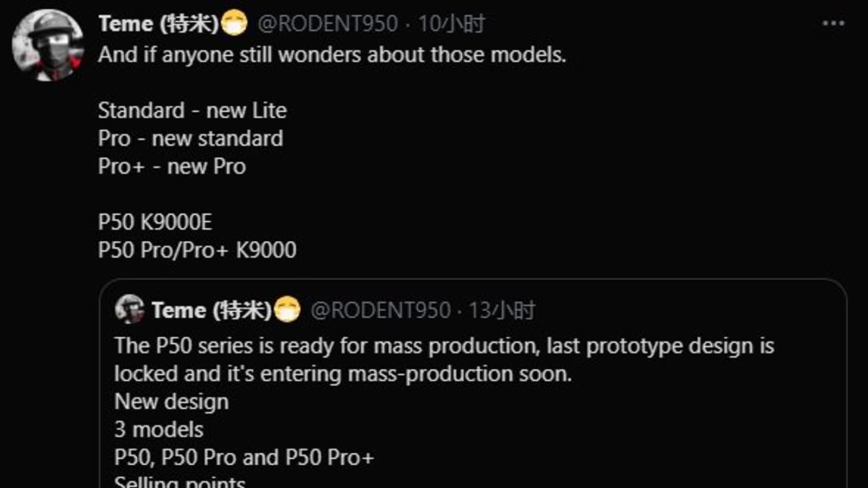The height and width of the screenshot is (488, 868).
Task: Click the mask emoji in the quoted tweet header
Action: pos(287,310)
